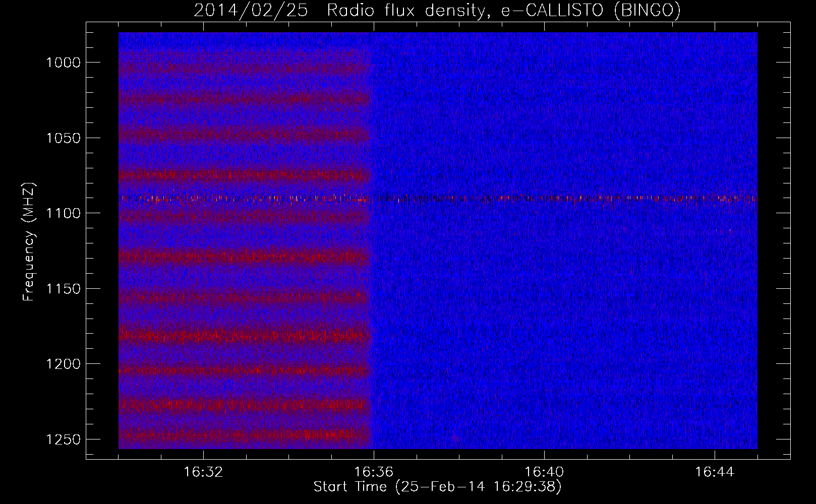Viewport: 816px width, 504px height.
Task: Click the 1100 frequency tick label
Action: 63,213
